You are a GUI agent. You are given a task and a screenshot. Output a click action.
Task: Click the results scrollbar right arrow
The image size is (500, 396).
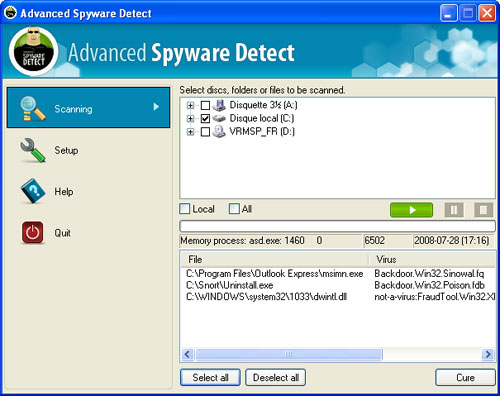pyautogui.click(x=488, y=354)
